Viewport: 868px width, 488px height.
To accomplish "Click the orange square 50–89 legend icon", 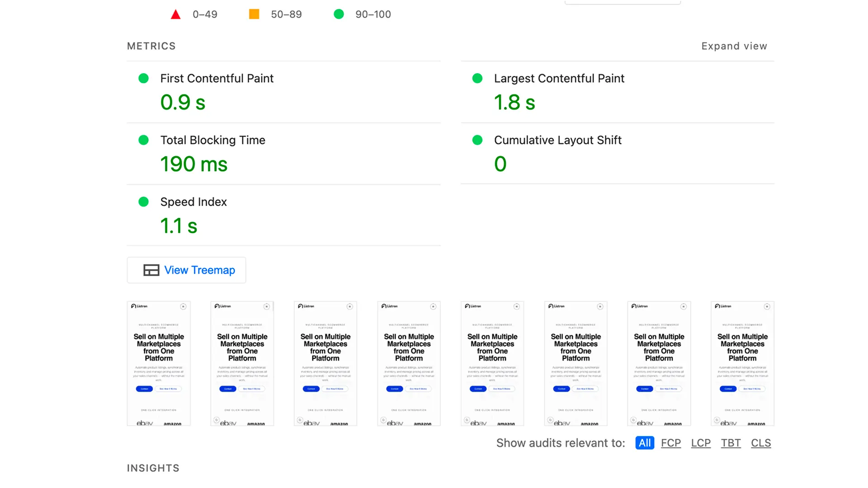I will 254,14.
